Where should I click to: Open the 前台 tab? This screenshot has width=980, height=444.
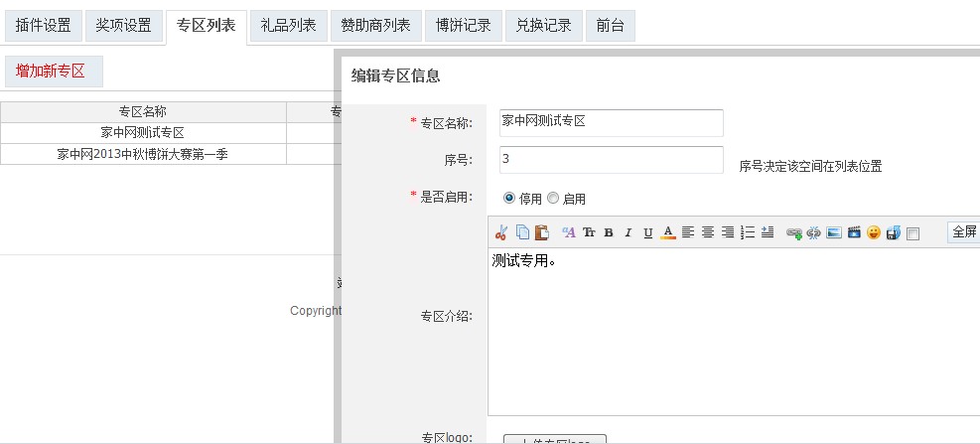610,26
